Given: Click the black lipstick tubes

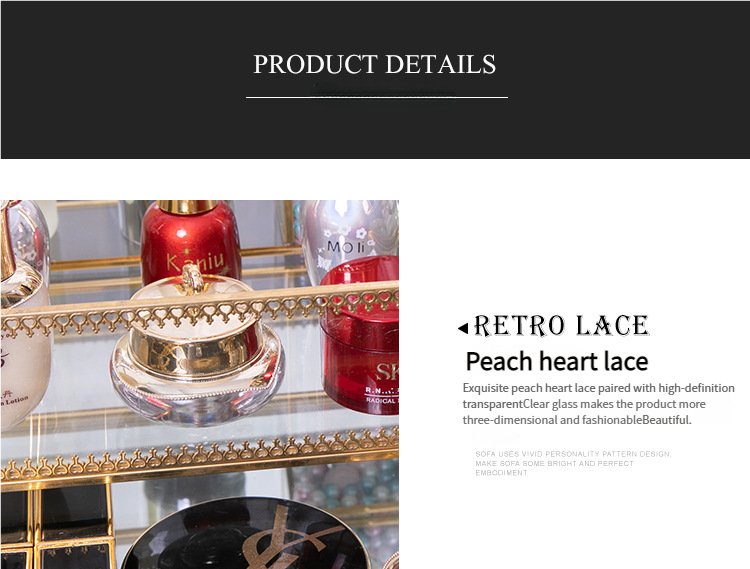Looking at the screenshot, I should pyautogui.click(x=56, y=526).
